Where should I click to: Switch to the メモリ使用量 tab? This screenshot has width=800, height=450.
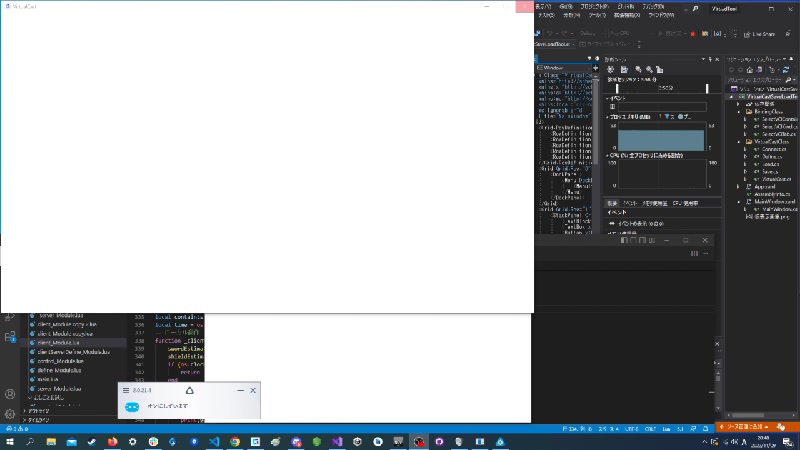coord(655,203)
